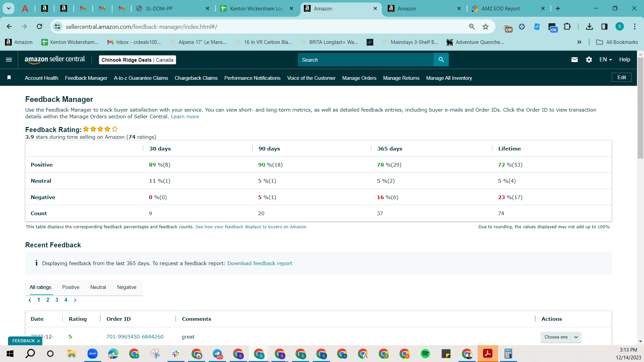Go to next feedback page arrow
644x362 pixels.
[75, 300]
